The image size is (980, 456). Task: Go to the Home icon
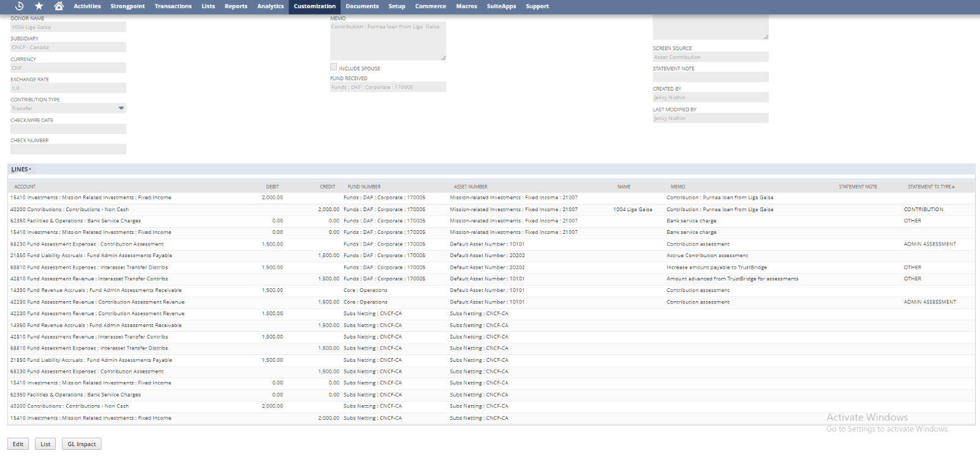pos(59,6)
